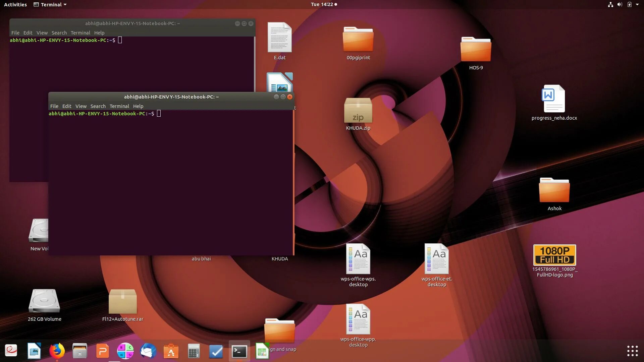Open Terminal menu in front terminal
Image resolution: width=644 pixels, height=362 pixels.
tap(119, 106)
